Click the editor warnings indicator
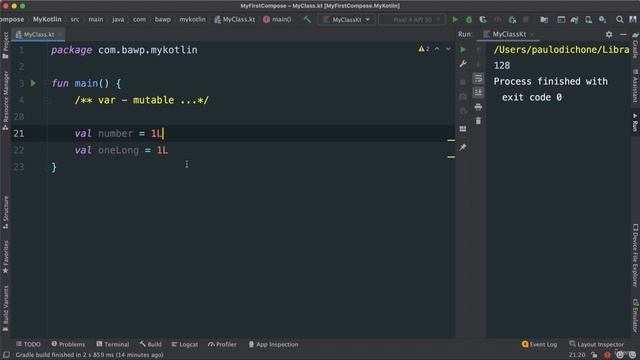 (x=424, y=49)
